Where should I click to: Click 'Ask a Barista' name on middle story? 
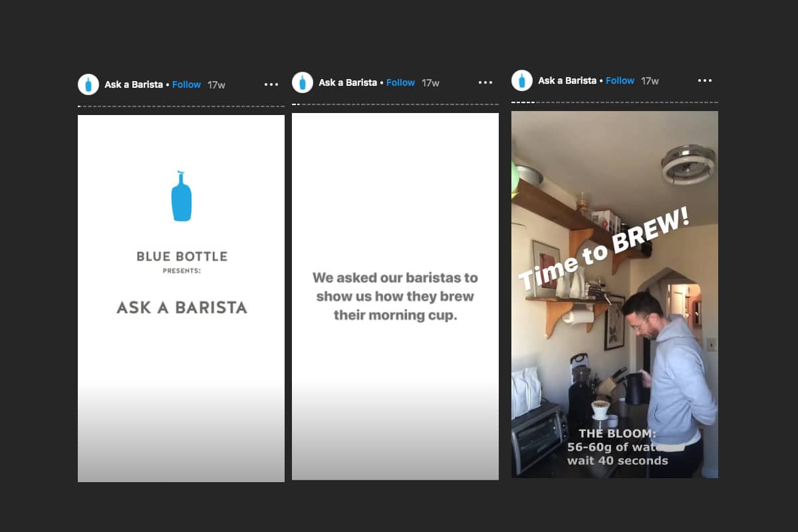click(x=348, y=82)
